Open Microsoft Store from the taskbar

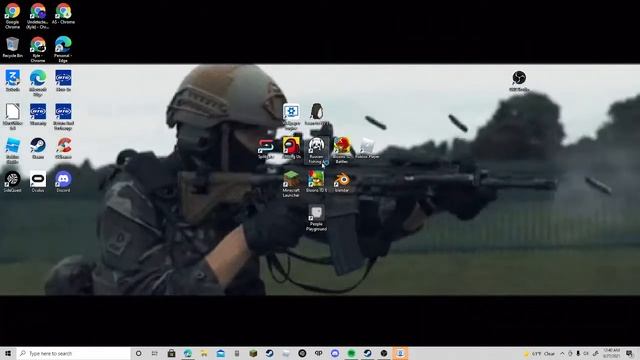click(171, 353)
